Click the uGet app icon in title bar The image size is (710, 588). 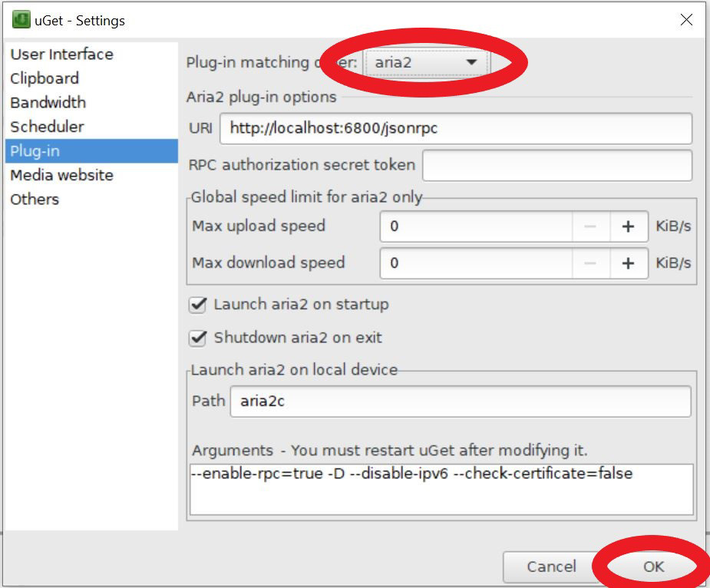coord(21,20)
